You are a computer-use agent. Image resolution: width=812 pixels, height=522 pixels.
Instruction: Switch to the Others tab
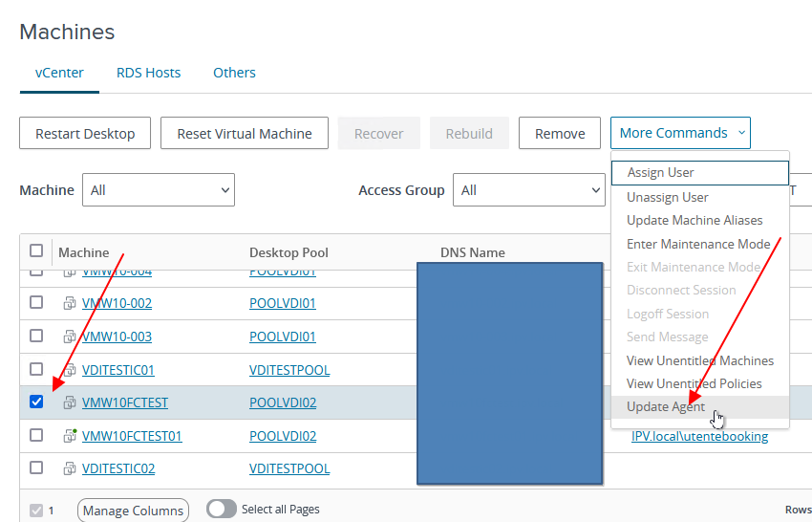(x=235, y=73)
